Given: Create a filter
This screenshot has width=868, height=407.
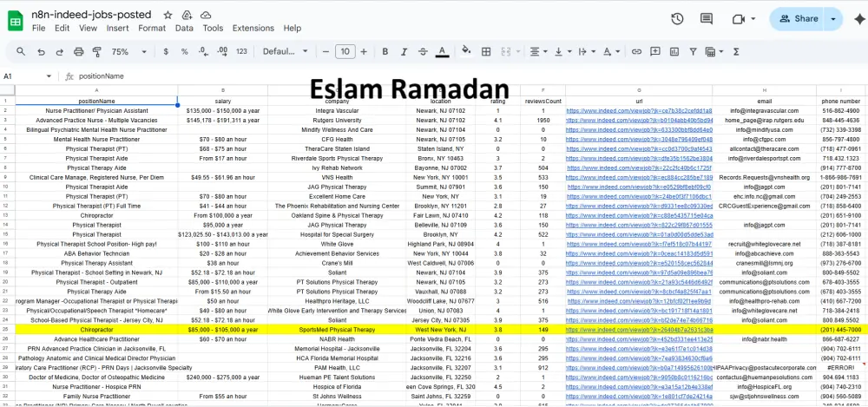Looking at the screenshot, I should tap(693, 51).
